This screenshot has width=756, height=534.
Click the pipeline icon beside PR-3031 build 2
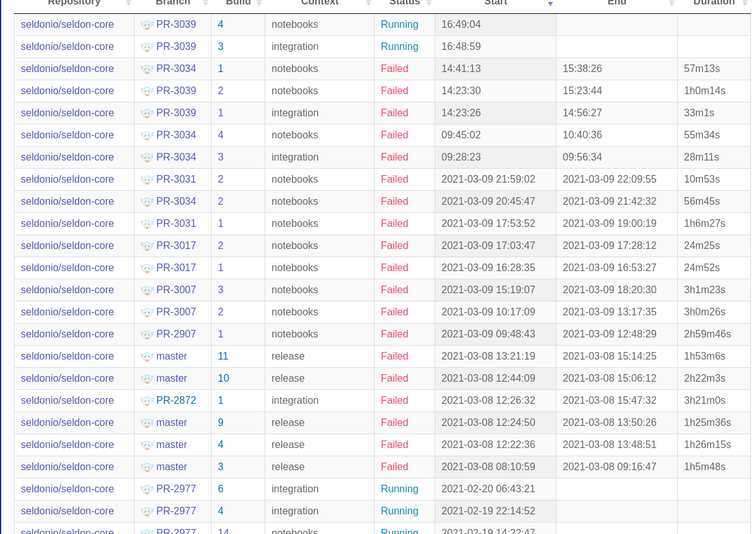coord(147,180)
